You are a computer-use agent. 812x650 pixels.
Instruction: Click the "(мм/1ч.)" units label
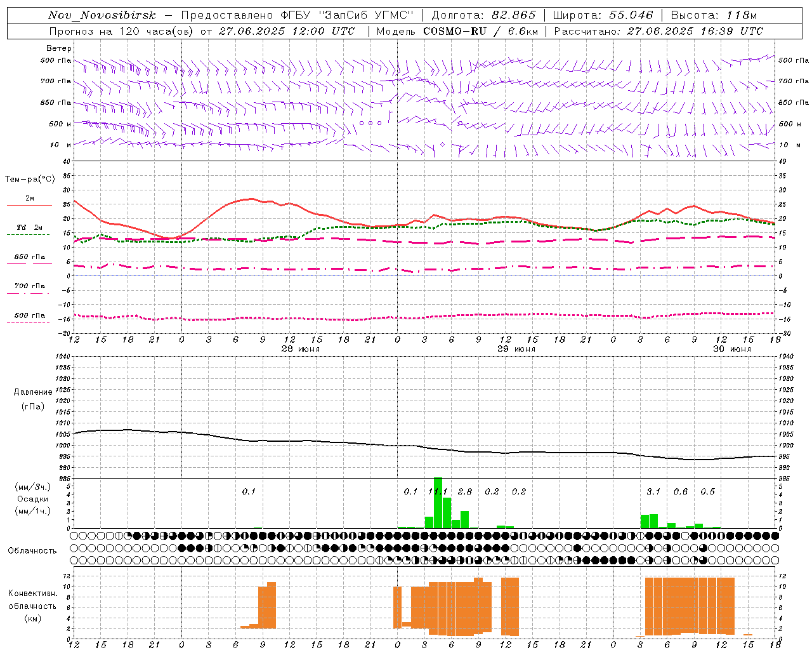click(x=33, y=511)
